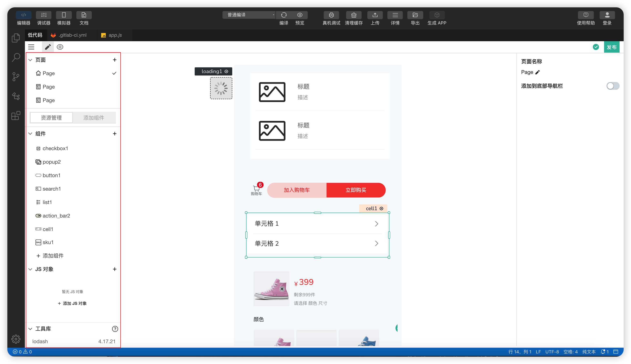
Task: Switch to the app.js tab
Action: pos(115,35)
